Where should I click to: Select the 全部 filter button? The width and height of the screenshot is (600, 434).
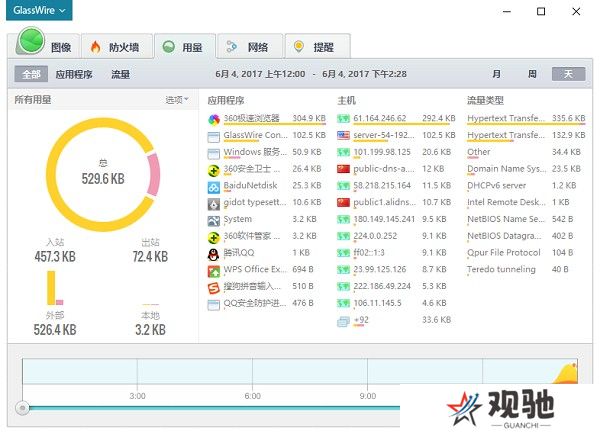(x=31, y=74)
